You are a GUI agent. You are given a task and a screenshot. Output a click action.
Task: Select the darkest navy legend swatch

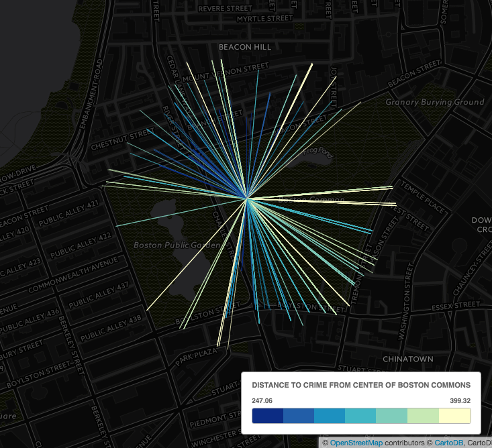267,416
